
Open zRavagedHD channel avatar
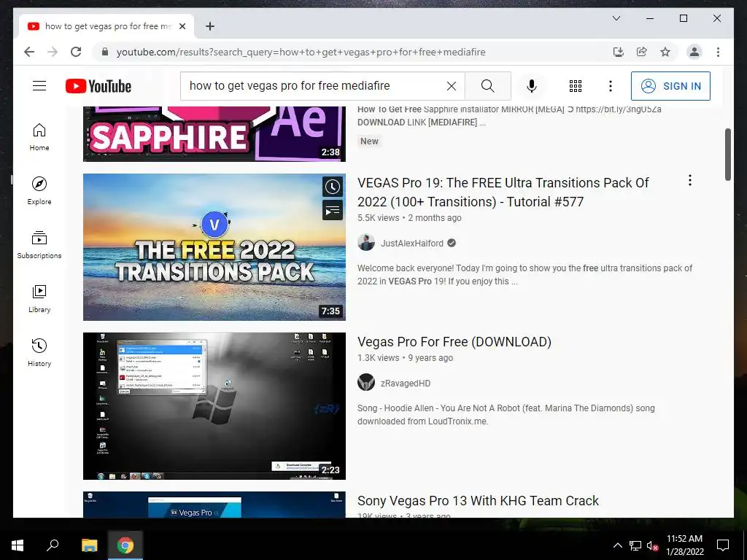[366, 382]
